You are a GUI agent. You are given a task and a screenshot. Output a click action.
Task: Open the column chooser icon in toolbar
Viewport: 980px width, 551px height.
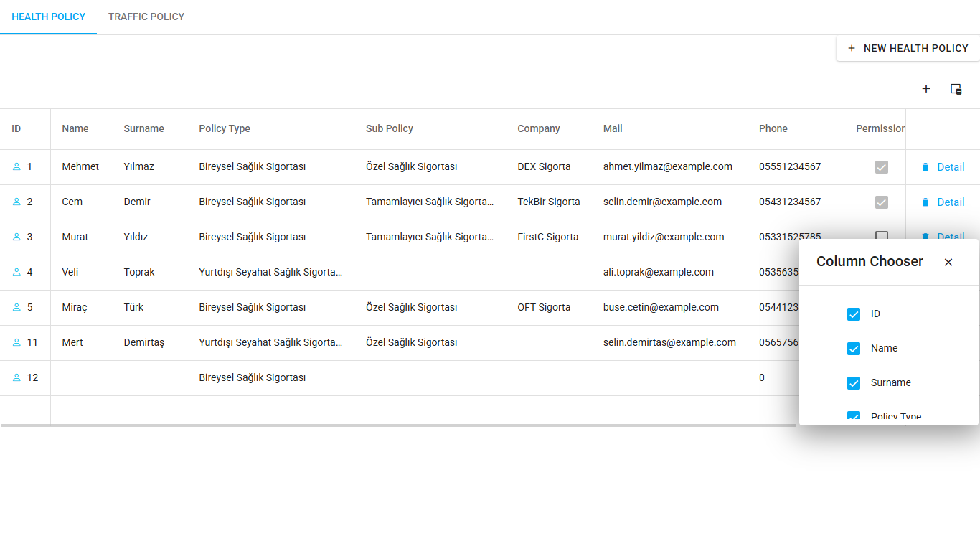tap(956, 89)
